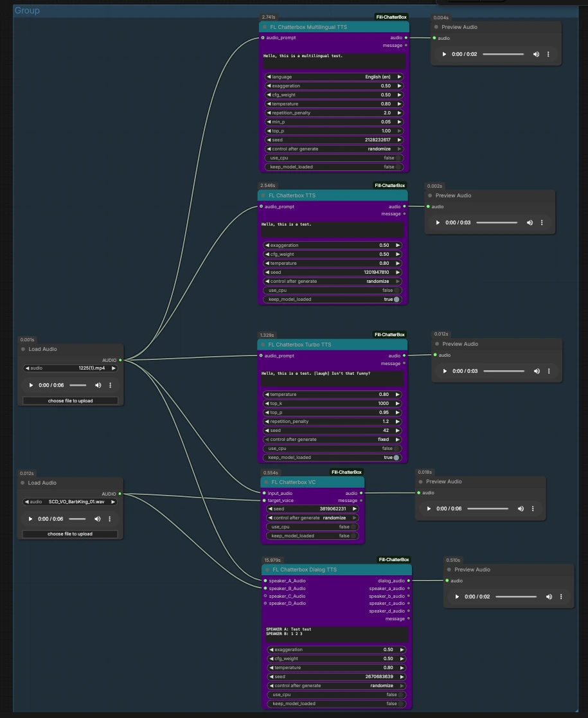Select the Group title label

tap(27, 10)
